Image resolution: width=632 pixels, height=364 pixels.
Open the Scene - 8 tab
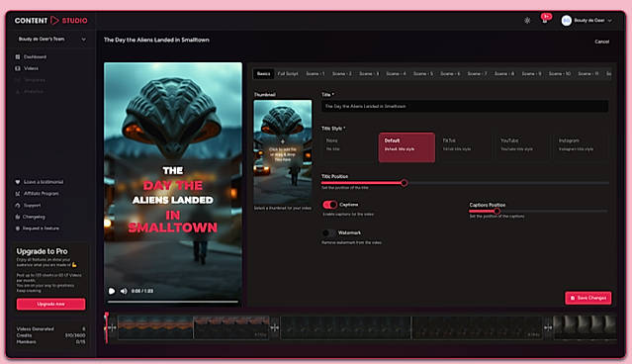(504, 74)
